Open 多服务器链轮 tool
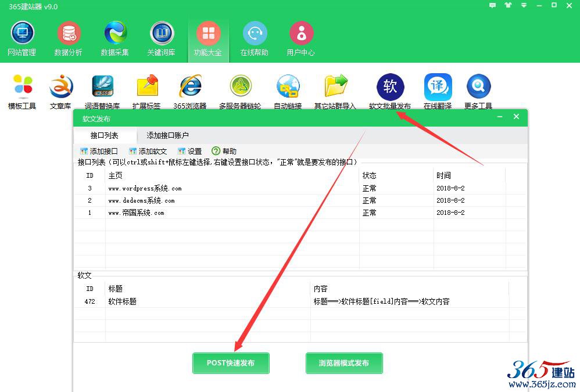 point(240,92)
